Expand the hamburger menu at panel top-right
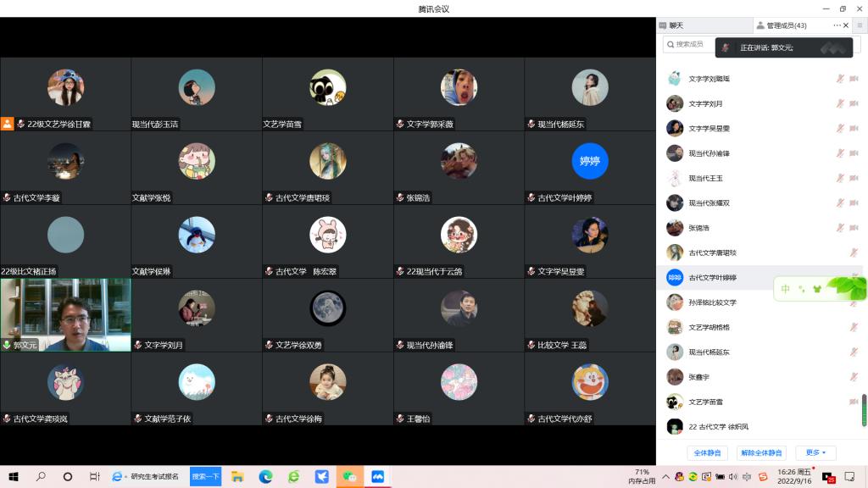Screen dimensions: 868x488 click(x=859, y=25)
